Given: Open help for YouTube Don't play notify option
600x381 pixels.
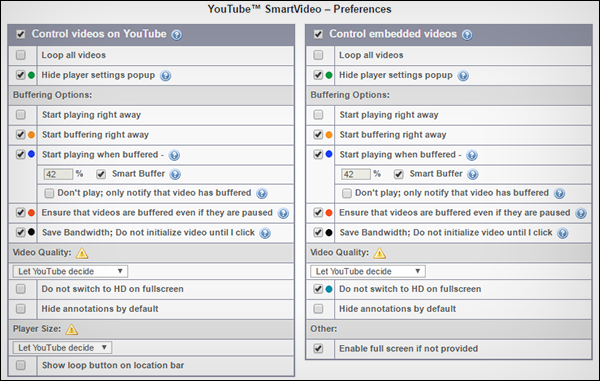Looking at the screenshot, I should point(262,194).
